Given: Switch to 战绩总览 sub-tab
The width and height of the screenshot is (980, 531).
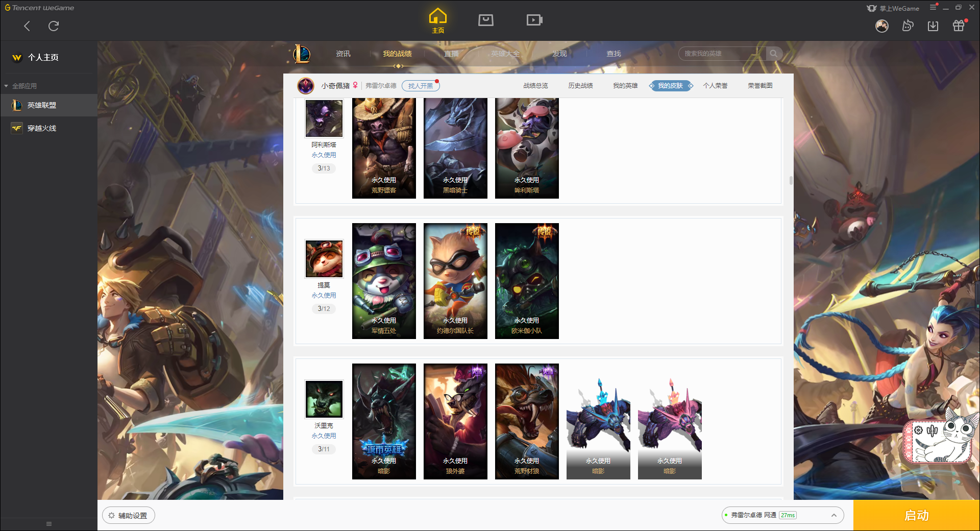Looking at the screenshot, I should [x=535, y=86].
